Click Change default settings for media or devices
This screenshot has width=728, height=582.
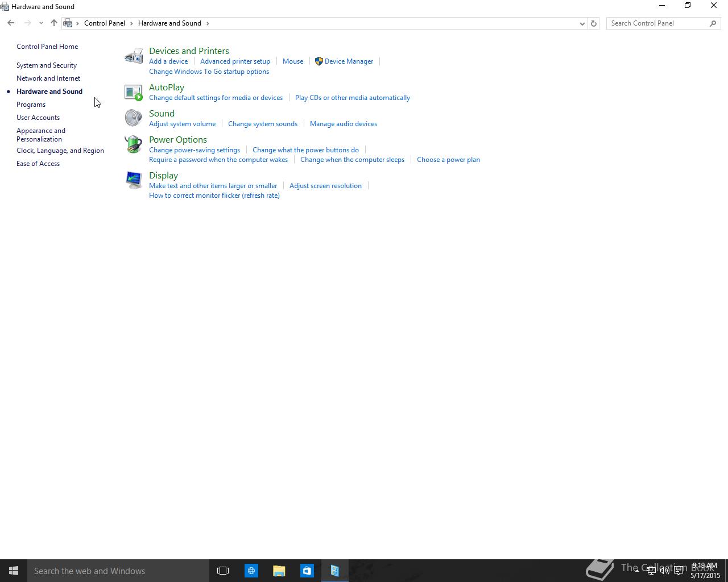click(216, 98)
